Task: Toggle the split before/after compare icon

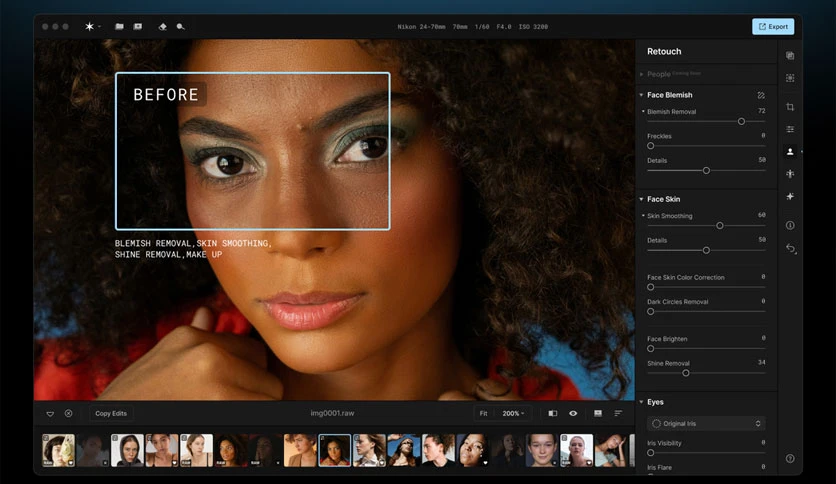Action: tap(553, 413)
